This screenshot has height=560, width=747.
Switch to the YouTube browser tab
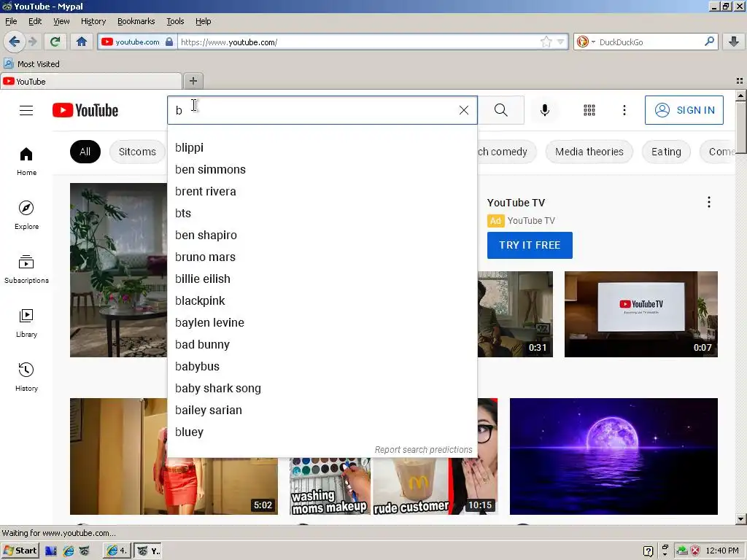tap(91, 82)
